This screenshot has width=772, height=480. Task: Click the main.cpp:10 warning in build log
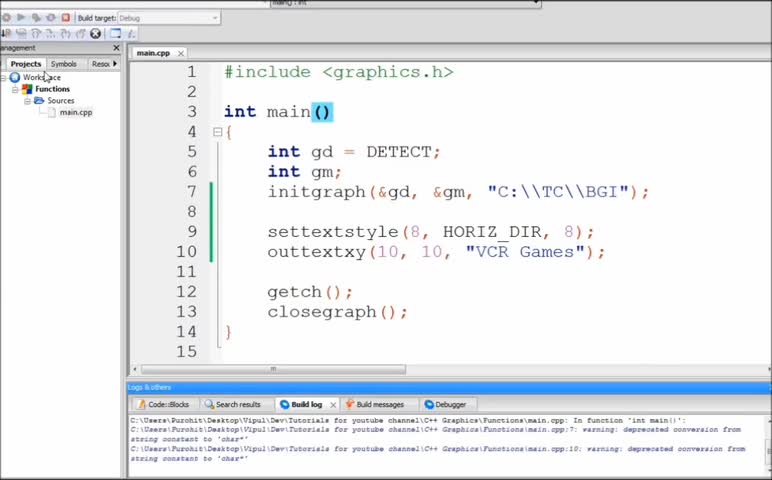pyautogui.click(x=438, y=453)
